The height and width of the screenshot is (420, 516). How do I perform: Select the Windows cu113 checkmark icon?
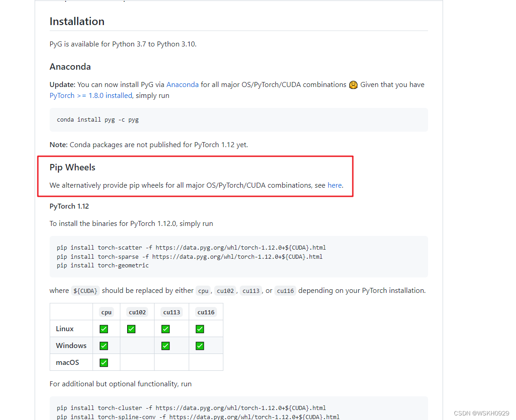[165, 346]
